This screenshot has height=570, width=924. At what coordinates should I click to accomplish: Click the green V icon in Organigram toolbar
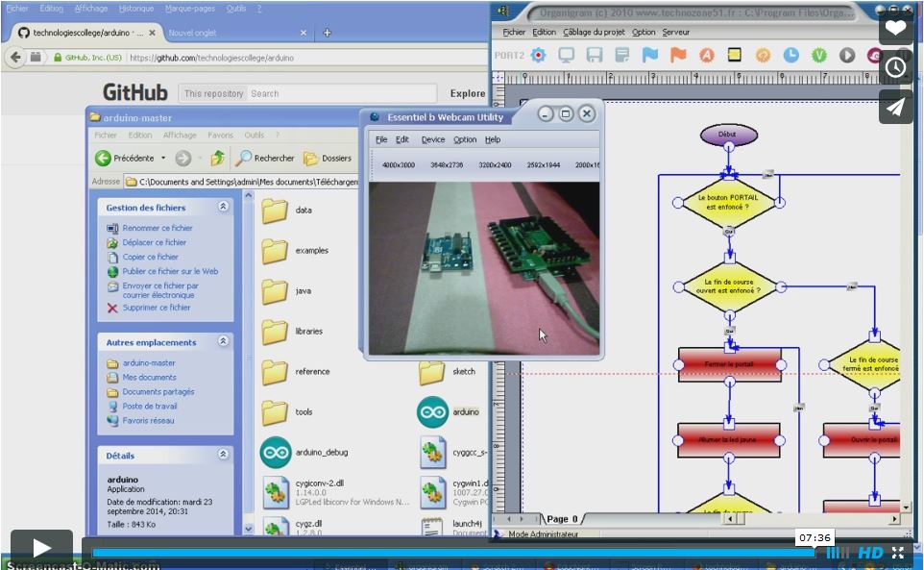(819, 55)
